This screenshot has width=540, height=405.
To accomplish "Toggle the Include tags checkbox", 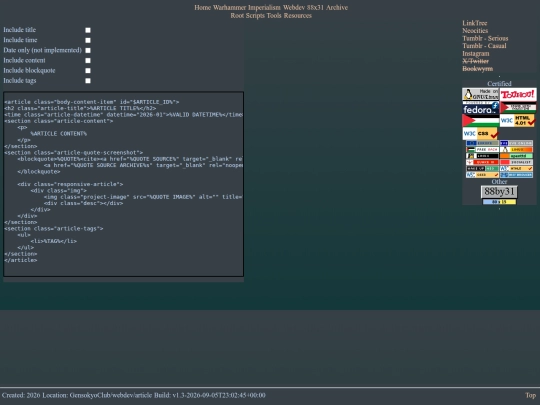I will [88, 81].
